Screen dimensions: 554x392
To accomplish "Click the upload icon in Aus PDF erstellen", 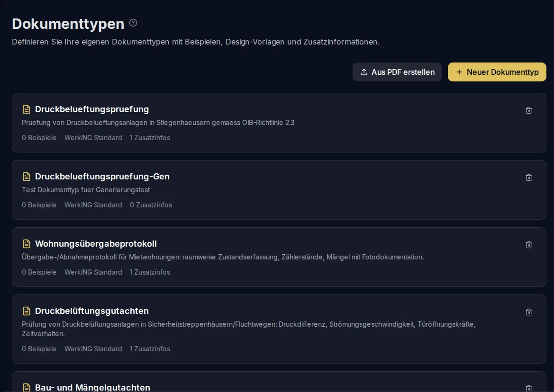I will [364, 72].
